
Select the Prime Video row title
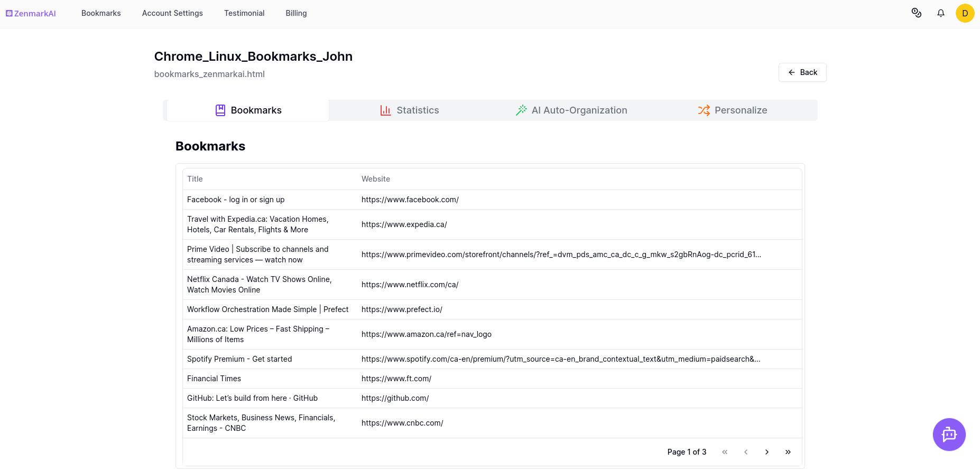click(258, 255)
